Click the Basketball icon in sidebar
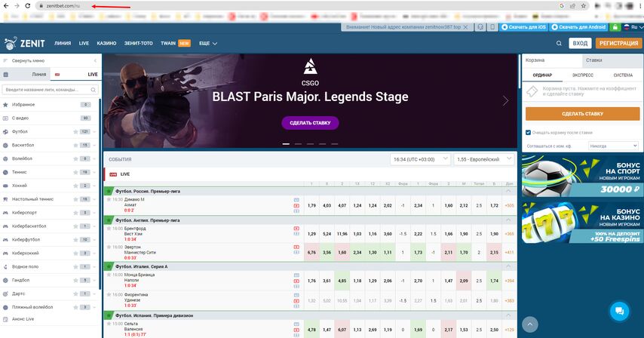Image resolution: width=644 pixels, height=338 pixels. (5, 146)
